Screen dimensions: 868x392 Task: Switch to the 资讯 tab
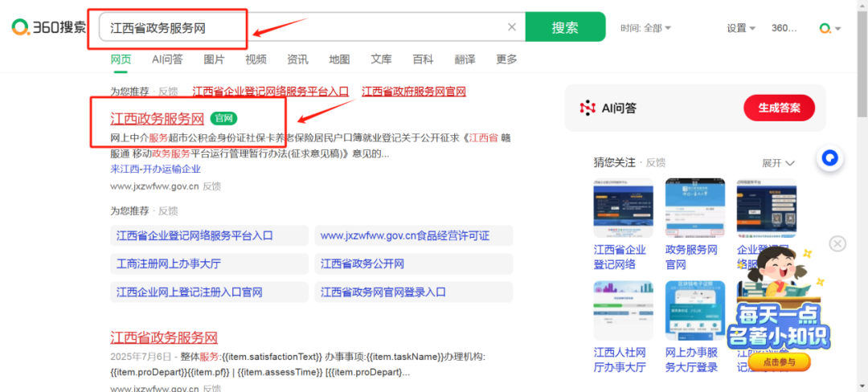point(298,59)
